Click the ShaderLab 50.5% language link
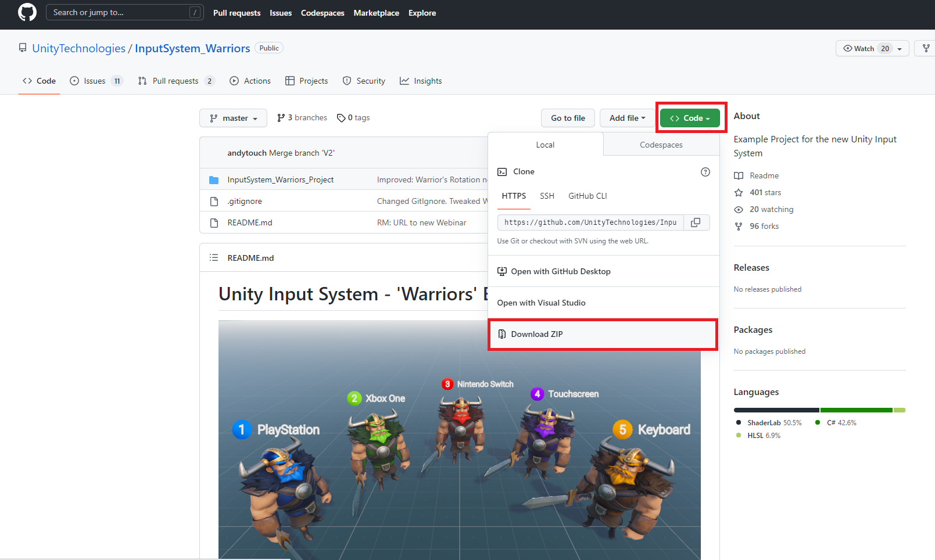This screenshot has height=560, width=935. 769,423
